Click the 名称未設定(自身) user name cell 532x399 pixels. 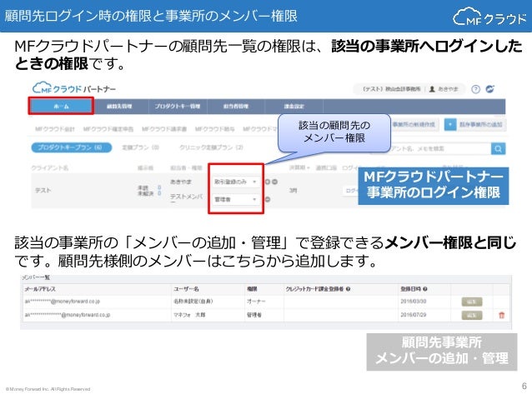click(x=193, y=302)
